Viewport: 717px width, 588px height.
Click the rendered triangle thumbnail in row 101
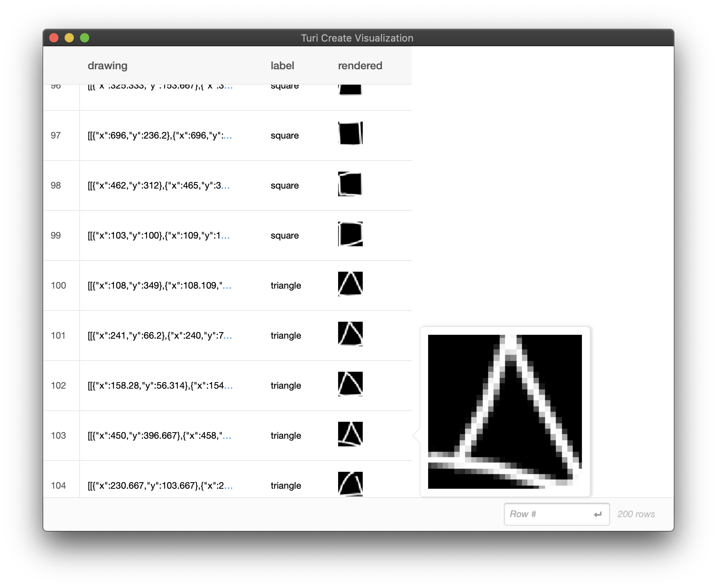coord(350,334)
